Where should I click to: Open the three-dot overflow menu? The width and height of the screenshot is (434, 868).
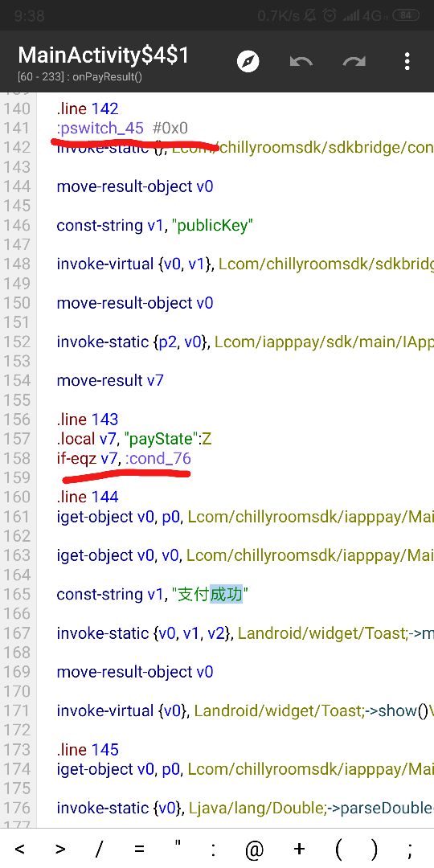(407, 61)
